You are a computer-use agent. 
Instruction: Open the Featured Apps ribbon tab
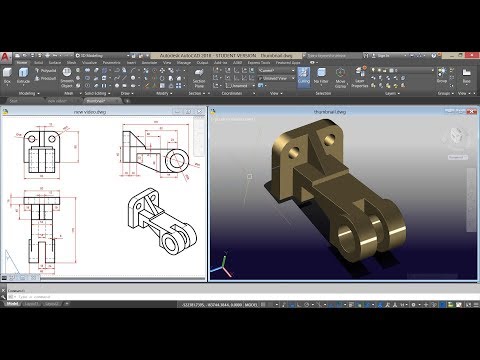point(288,63)
